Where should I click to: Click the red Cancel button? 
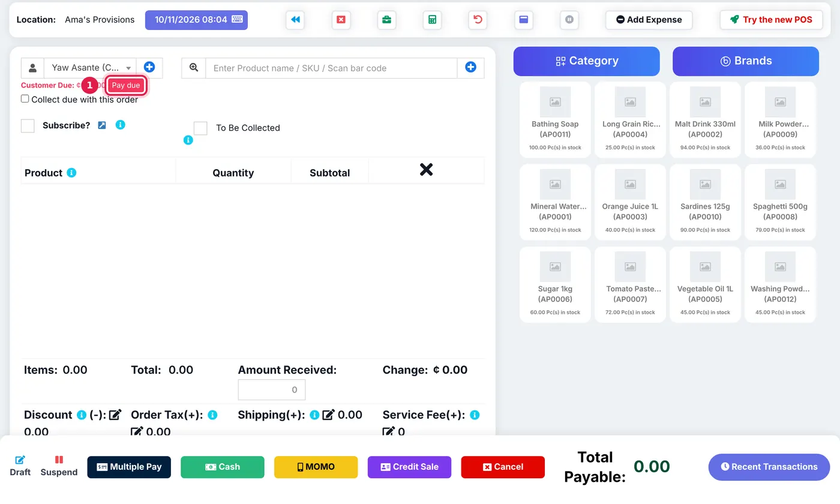coord(503,467)
